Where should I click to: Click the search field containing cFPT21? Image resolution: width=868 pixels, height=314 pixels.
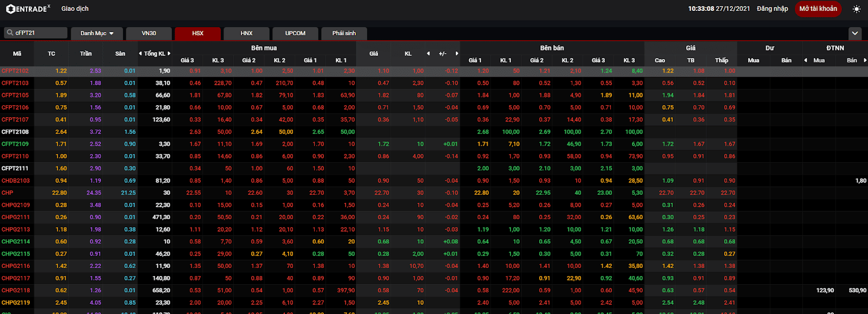(36, 33)
